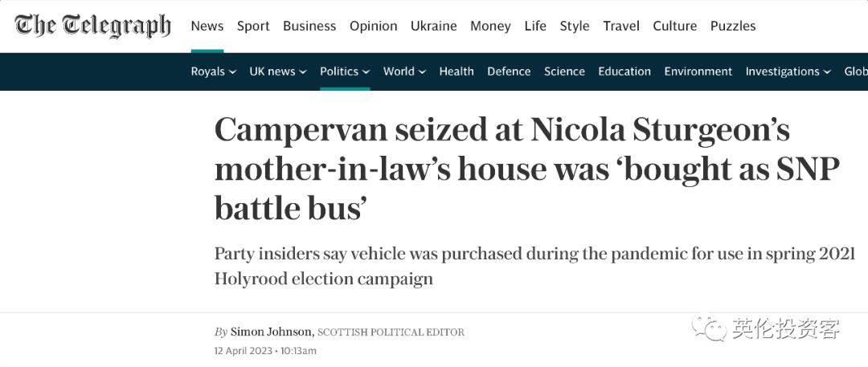
Task: Click the Culture menu item
Action: [675, 26]
